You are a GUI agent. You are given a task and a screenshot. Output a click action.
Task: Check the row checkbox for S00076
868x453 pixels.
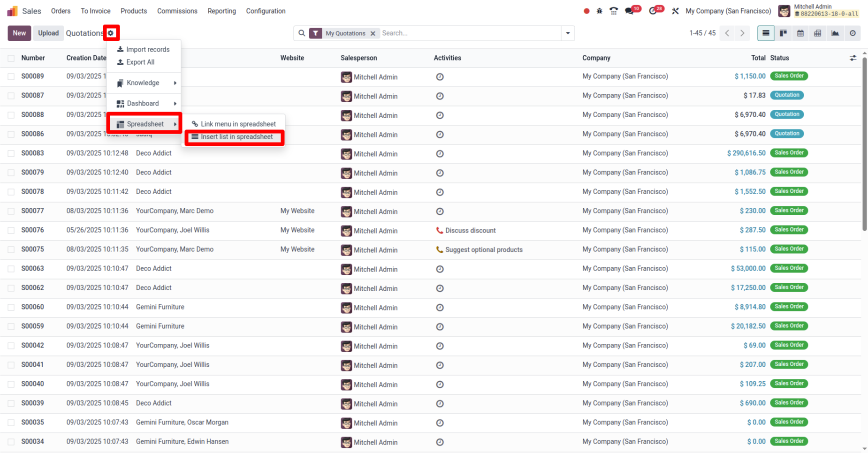pos(11,230)
